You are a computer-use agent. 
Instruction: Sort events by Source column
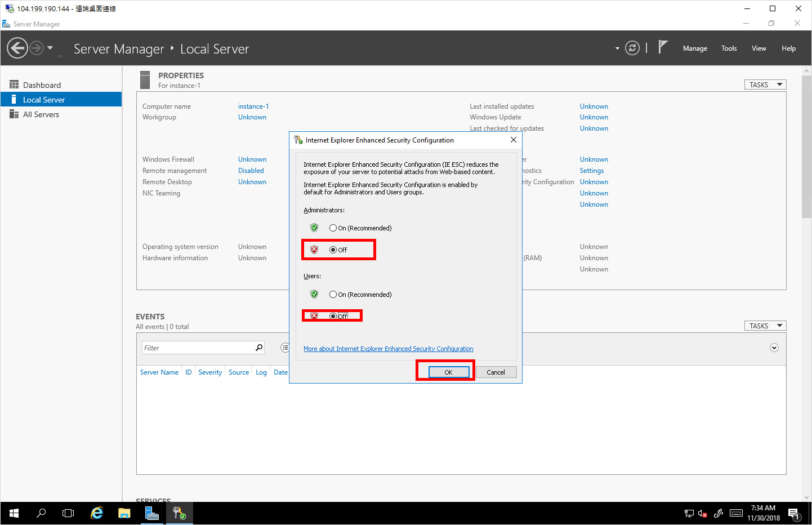click(x=239, y=372)
